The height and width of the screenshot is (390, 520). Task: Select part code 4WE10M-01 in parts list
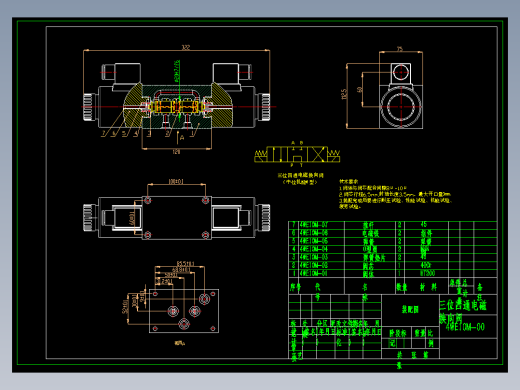314,273
